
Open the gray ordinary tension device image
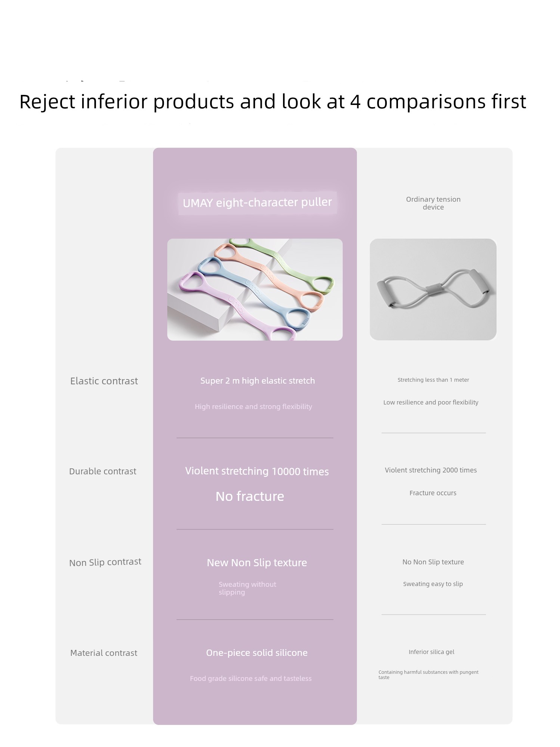tap(433, 289)
